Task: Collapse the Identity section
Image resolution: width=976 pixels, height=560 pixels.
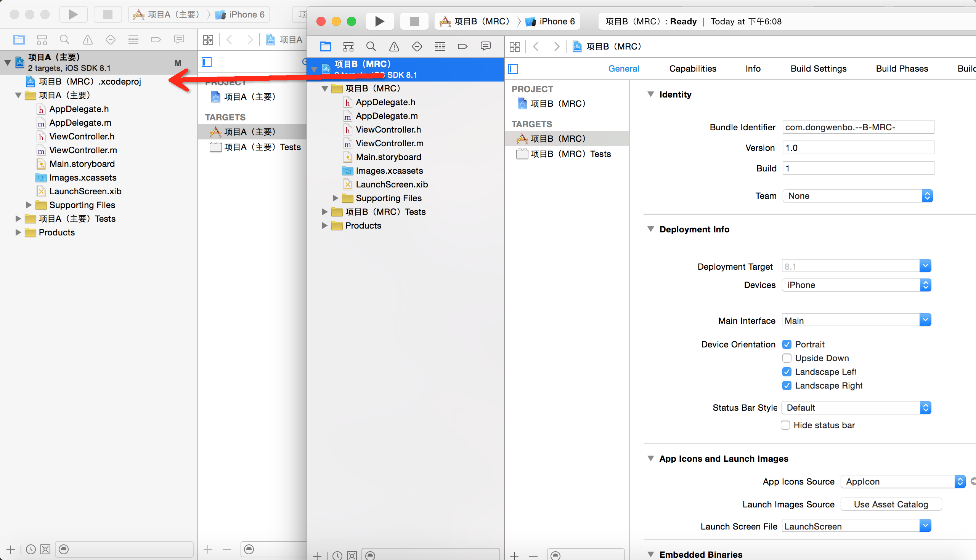Action: [x=651, y=94]
